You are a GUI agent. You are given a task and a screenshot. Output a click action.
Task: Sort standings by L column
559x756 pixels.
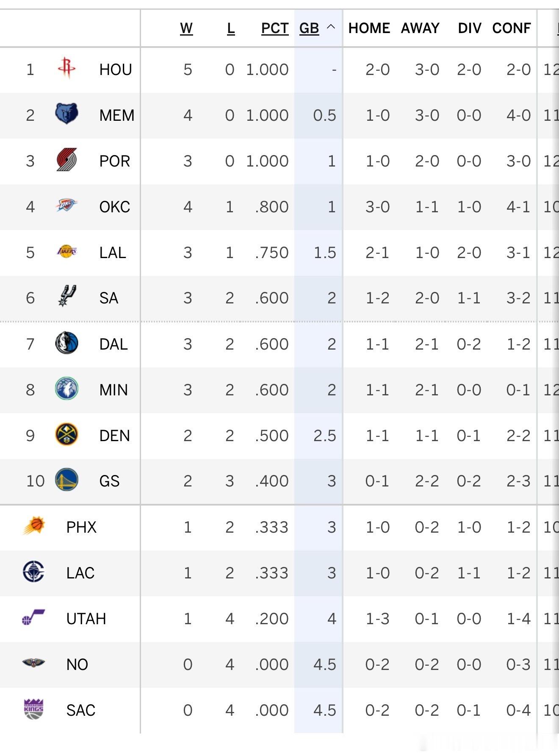tap(231, 28)
